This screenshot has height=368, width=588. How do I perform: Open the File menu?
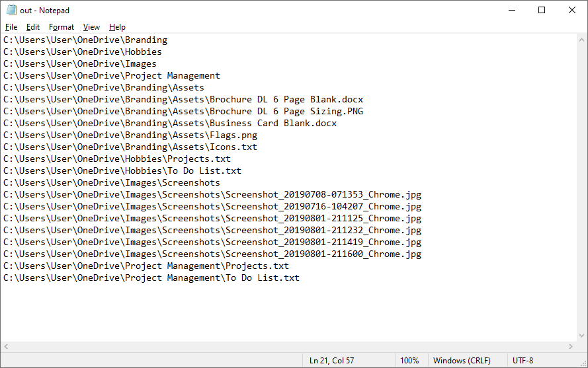point(11,27)
